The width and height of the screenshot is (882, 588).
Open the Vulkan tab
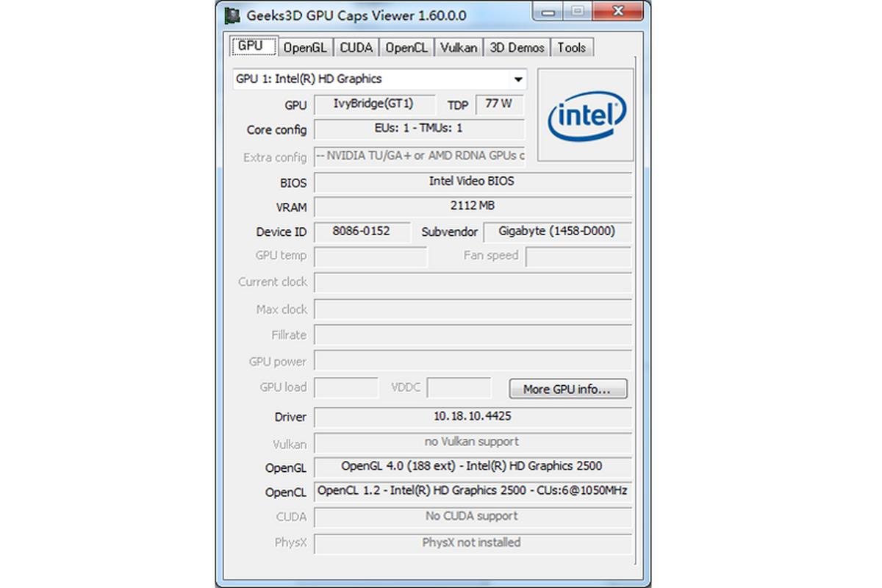459,48
